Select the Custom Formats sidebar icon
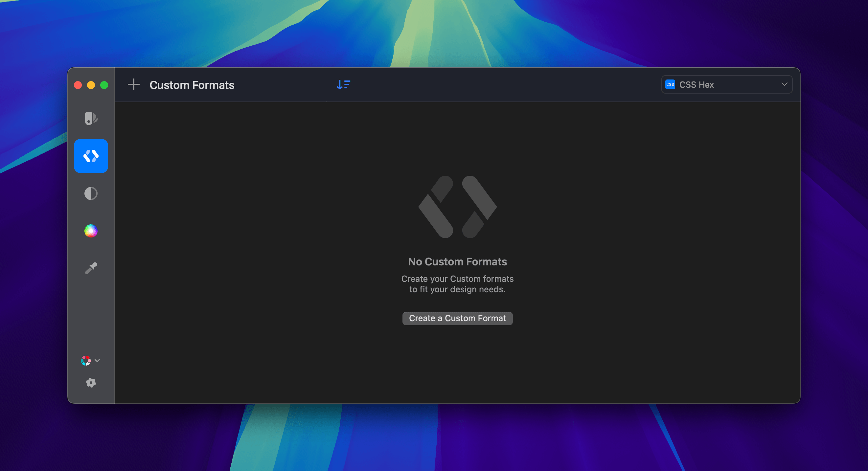Image resolution: width=868 pixels, height=471 pixels. [91, 156]
